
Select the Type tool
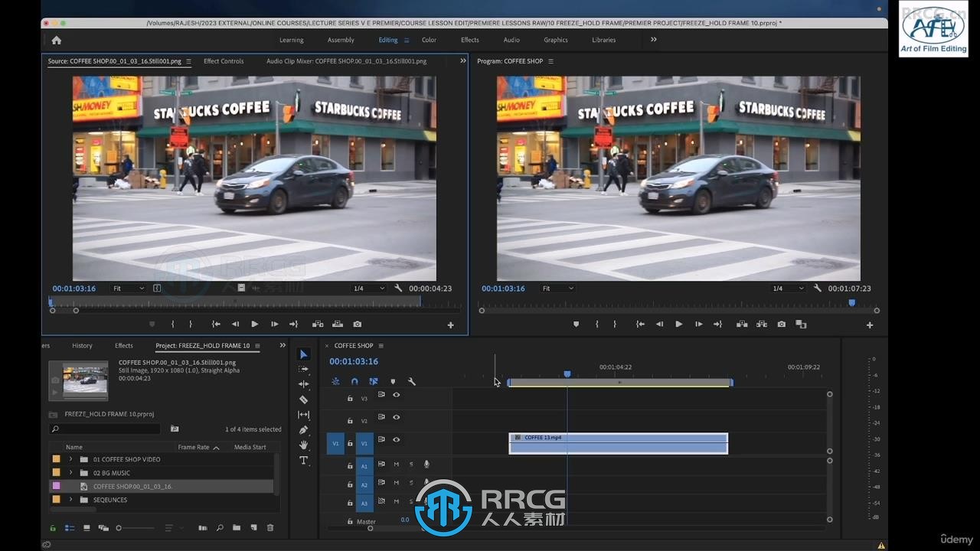pyautogui.click(x=303, y=460)
